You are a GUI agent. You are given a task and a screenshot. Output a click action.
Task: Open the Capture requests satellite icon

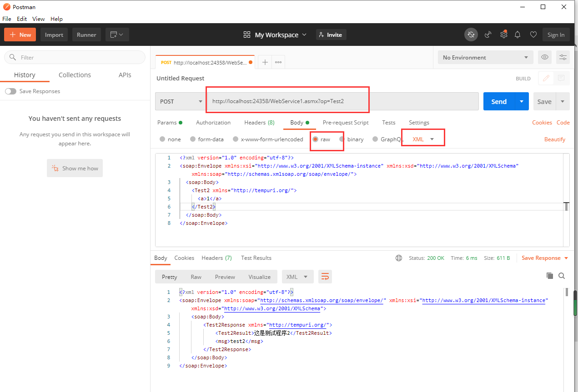click(x=488, y=35)
